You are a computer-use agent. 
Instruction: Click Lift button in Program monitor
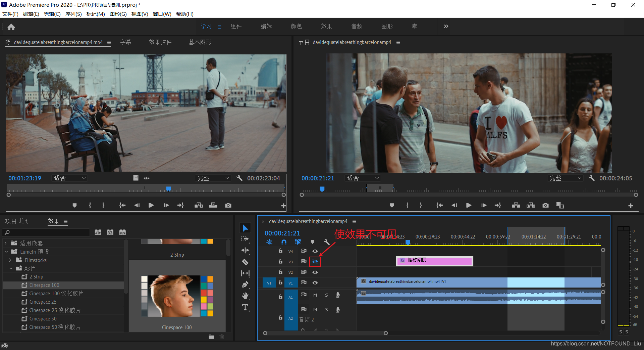click(516, 205)
